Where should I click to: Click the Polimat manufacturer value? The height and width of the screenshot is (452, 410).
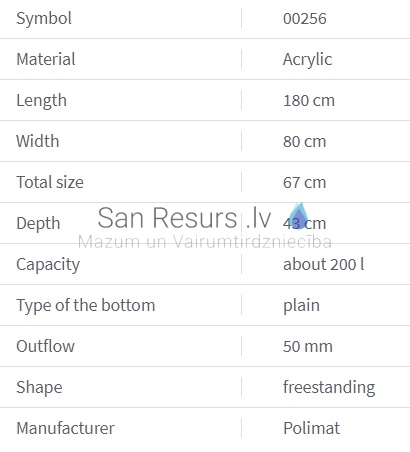(x=311, y=428)
